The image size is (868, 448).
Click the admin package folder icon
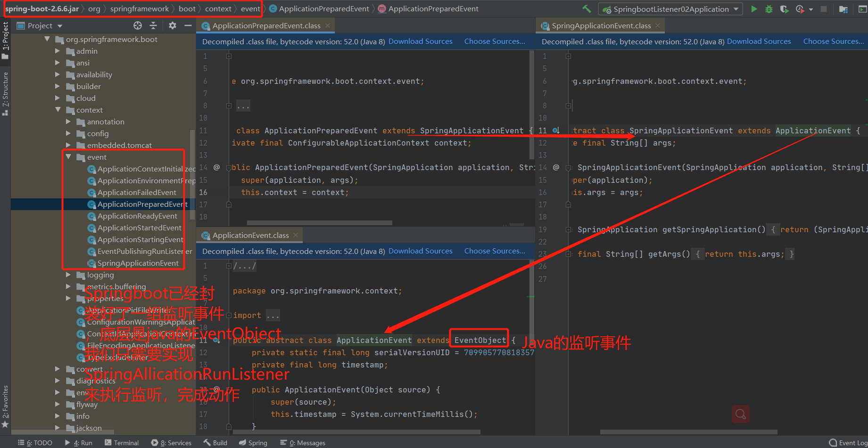tap(70, 51)
